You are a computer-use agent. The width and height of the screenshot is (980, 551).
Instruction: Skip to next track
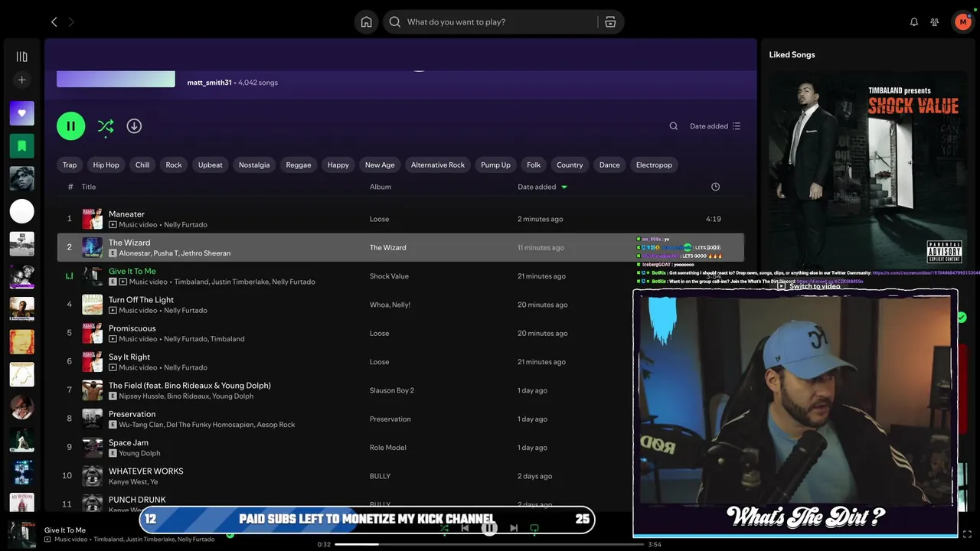(x=514, y=528)
